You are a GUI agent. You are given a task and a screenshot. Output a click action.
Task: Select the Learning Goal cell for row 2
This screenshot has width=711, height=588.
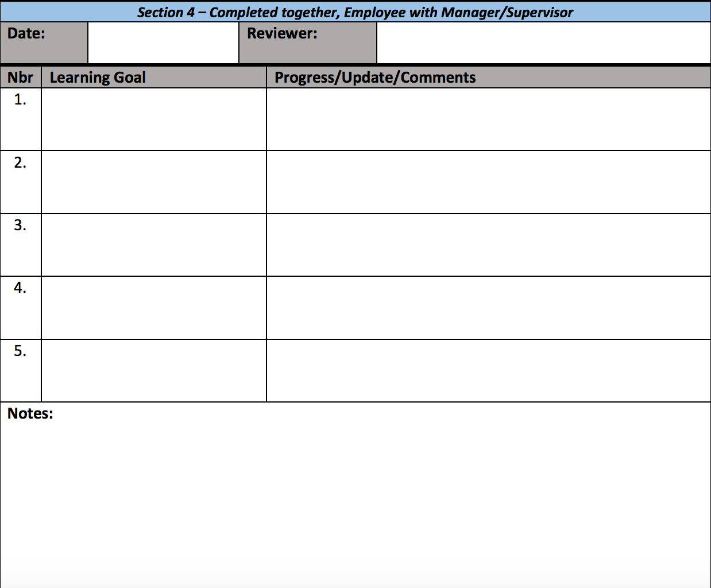pyautogui.click(x=154, y=182)
